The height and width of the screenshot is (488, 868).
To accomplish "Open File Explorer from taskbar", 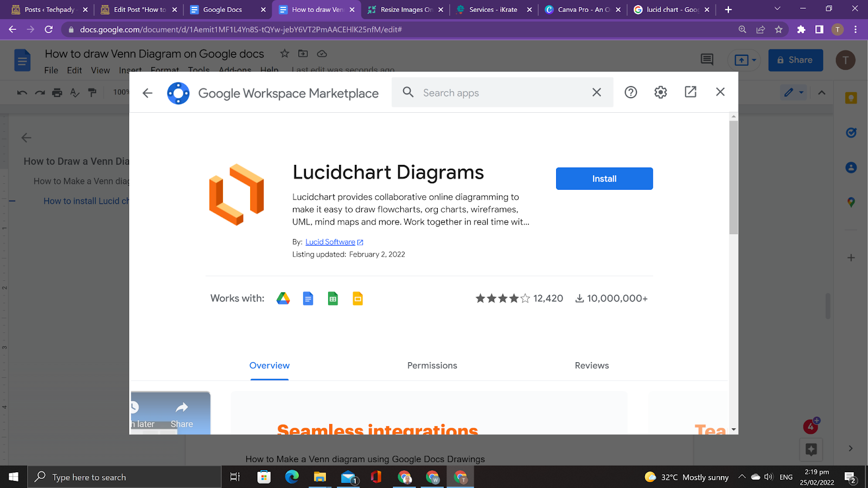I will click(x=320, y=477).
